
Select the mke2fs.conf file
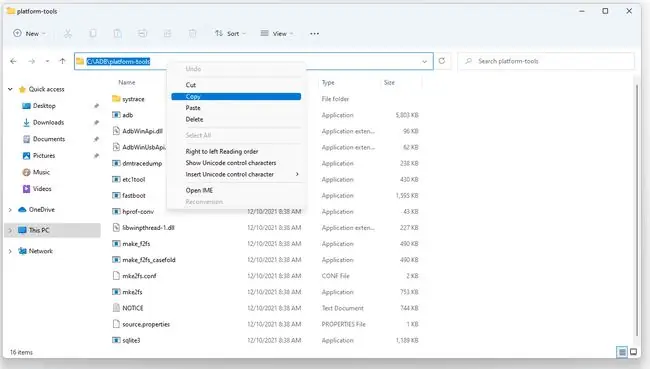139,276
